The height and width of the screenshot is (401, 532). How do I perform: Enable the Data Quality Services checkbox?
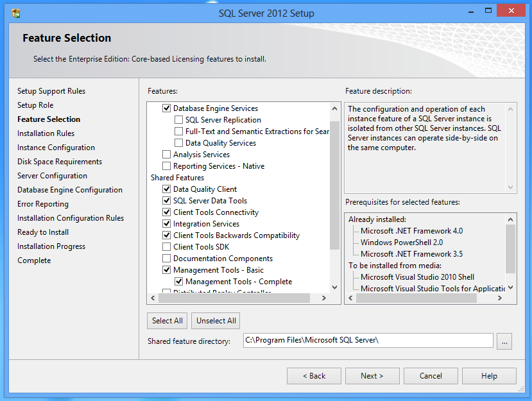coord(178,143)
